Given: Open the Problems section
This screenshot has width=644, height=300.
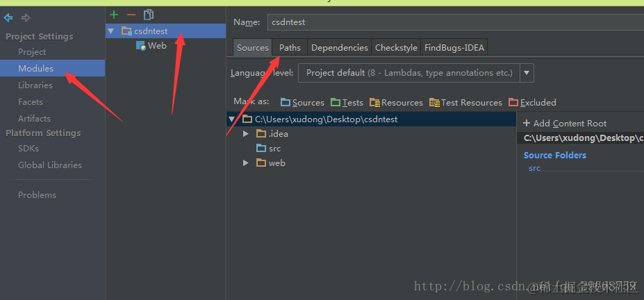Looking at the screenshot, I should [37, 195].
